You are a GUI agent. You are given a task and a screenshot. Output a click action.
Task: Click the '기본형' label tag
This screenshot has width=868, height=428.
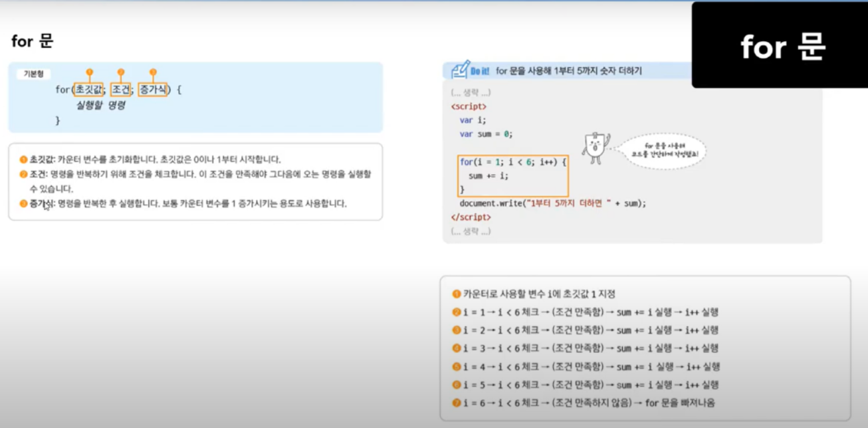click(33, 74)
